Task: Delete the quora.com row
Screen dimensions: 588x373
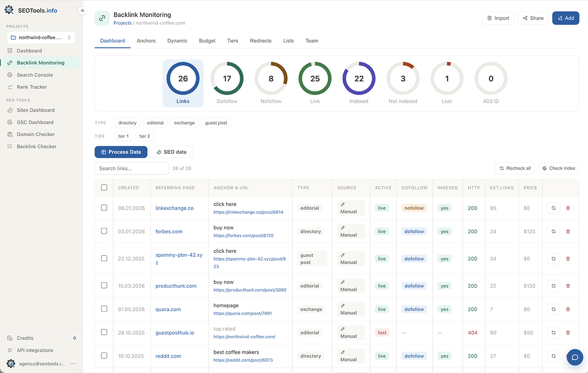Action: pos(568,309)
